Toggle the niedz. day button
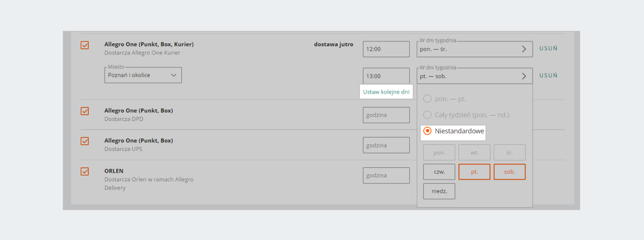 (x=439, y=191)
